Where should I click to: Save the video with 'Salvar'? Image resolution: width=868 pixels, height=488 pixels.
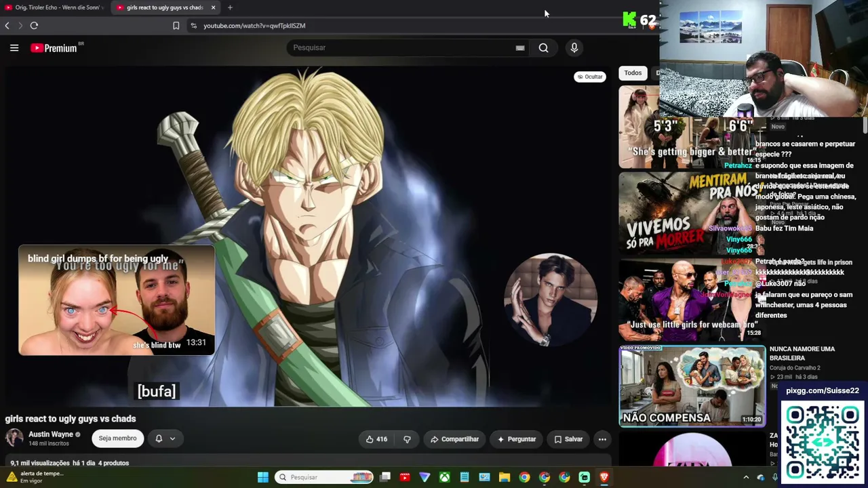(568, 439)
